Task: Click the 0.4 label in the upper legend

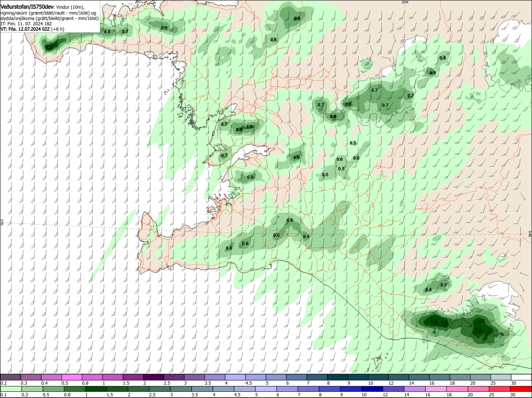Action: [x=44, y=383]
